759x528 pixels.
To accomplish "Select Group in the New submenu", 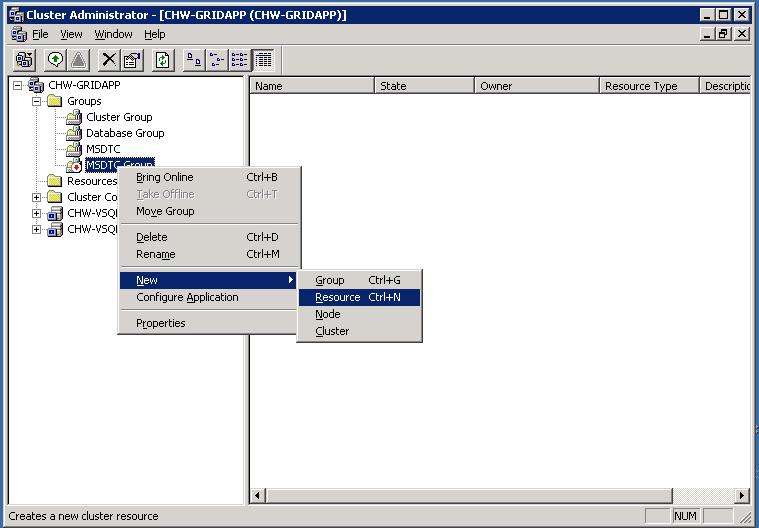I will 359,280.
